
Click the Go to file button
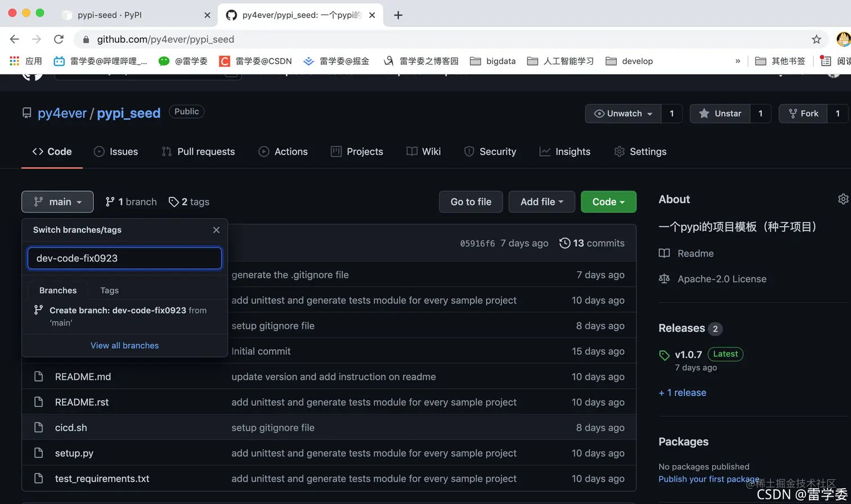click(x=471, y=202)
